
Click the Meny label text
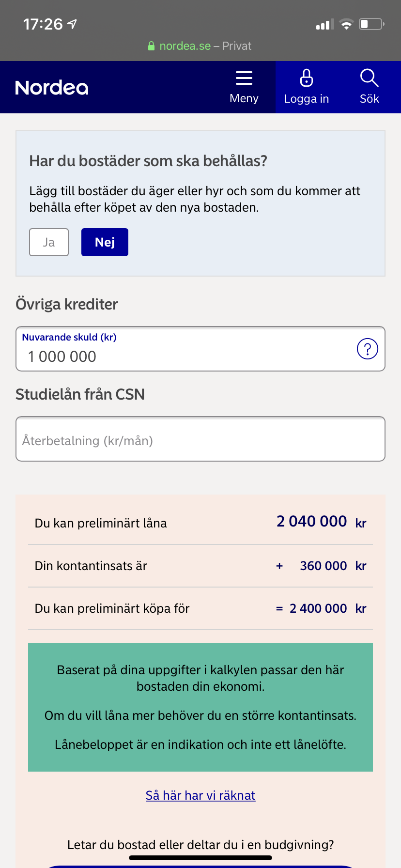[244, 98]
